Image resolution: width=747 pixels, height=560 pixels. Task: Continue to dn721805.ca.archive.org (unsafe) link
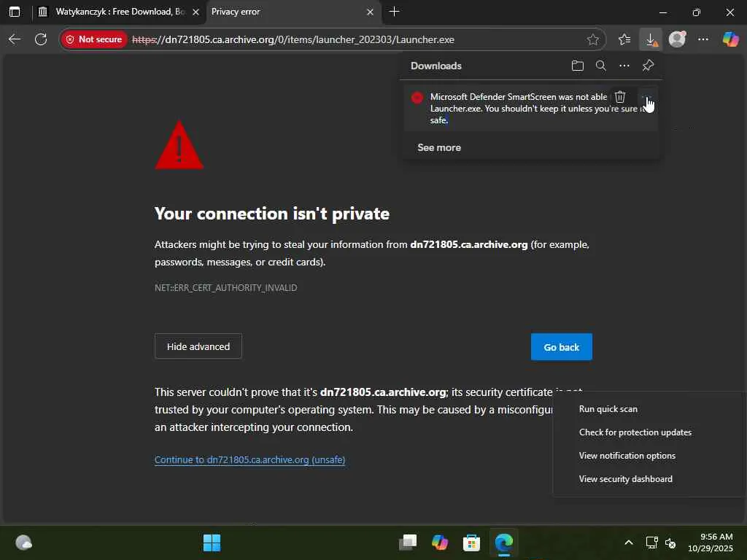[250, 459]
